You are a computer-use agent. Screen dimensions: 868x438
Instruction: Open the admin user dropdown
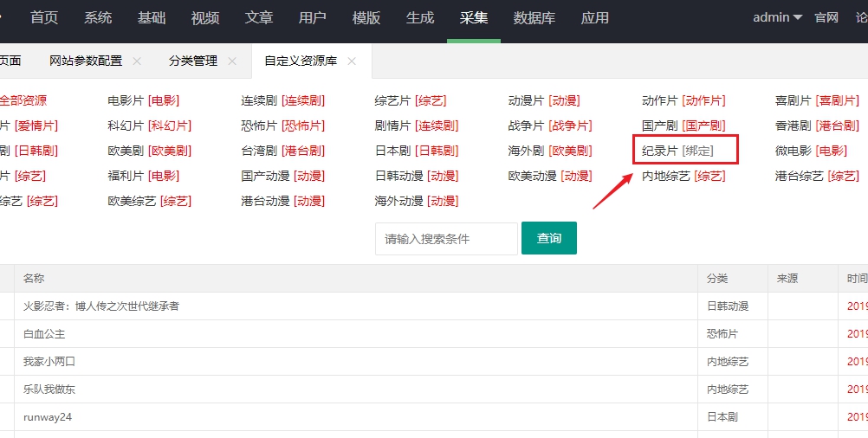[x=777, y=17]
